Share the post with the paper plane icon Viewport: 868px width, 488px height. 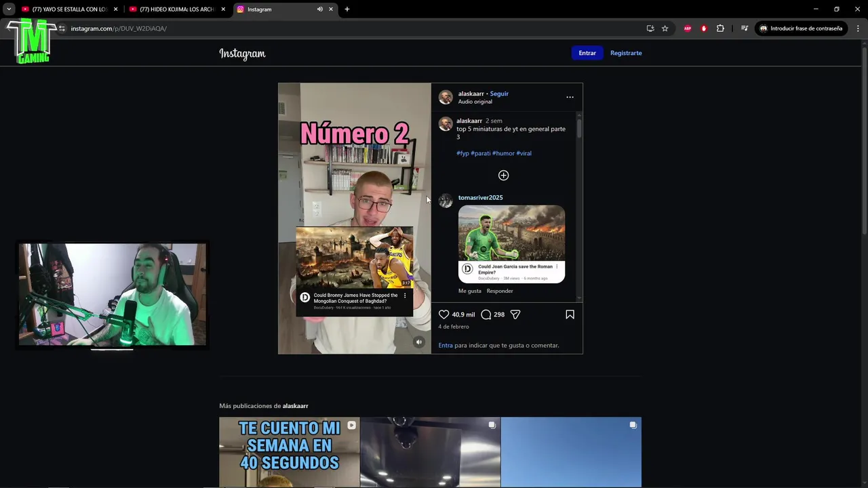[515, 314]
